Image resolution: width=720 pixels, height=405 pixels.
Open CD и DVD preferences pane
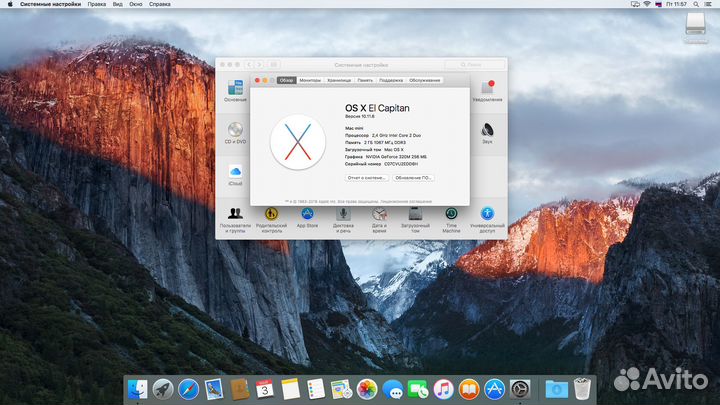point(235,133)
